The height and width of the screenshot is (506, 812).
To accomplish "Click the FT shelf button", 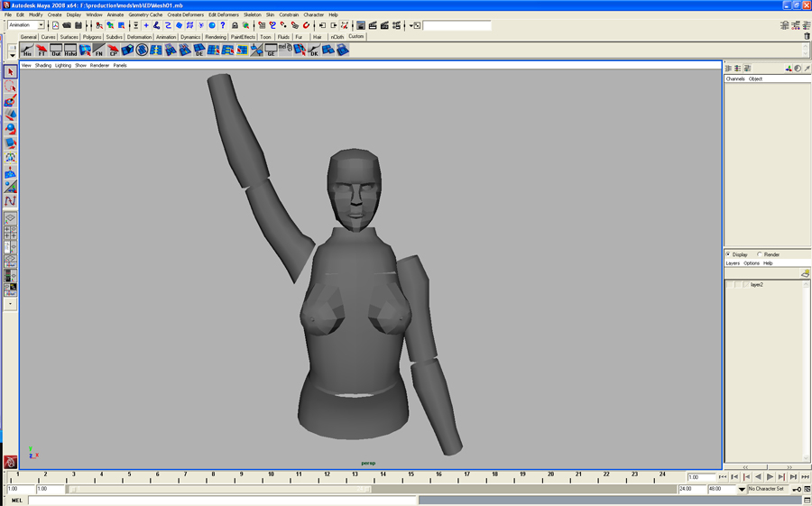I will coord(42,51).
